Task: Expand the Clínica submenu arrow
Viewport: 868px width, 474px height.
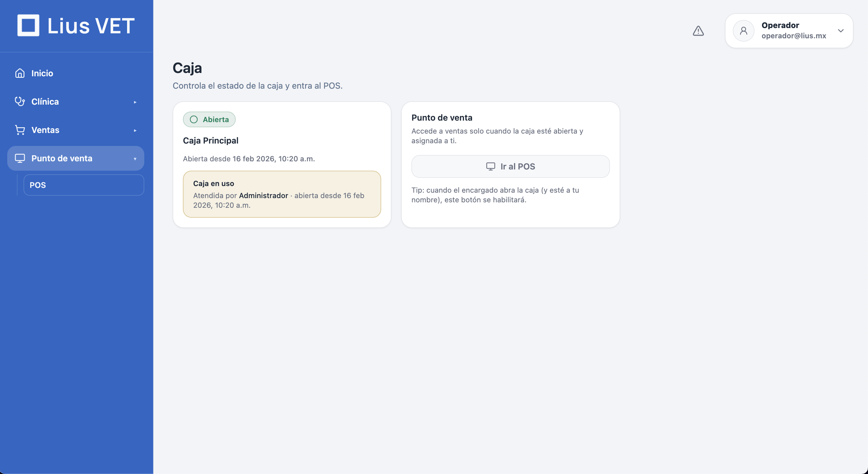Action: point(135,102)
